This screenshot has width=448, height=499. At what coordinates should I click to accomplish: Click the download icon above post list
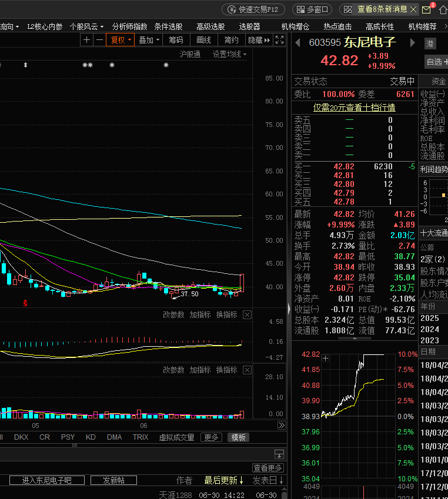(279, 454)
